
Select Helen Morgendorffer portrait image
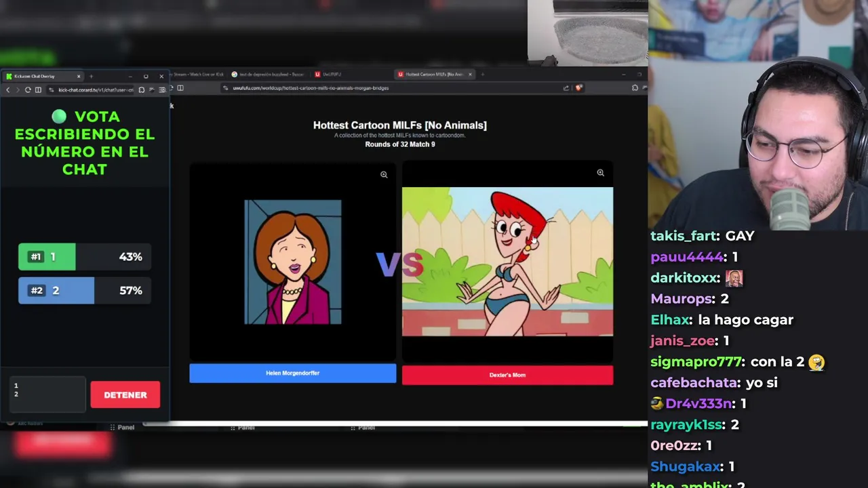pos(293,262)
